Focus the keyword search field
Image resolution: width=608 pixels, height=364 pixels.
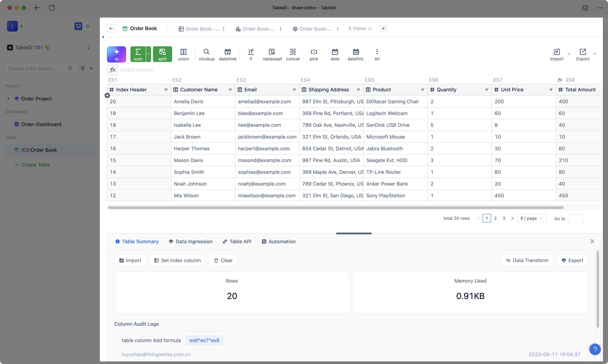pos(33,68)
